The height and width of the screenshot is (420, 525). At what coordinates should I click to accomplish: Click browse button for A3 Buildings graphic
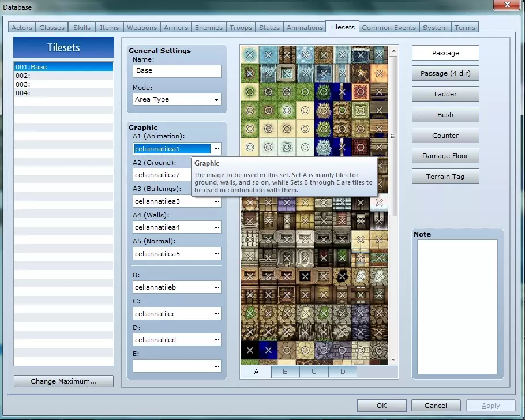216,201
